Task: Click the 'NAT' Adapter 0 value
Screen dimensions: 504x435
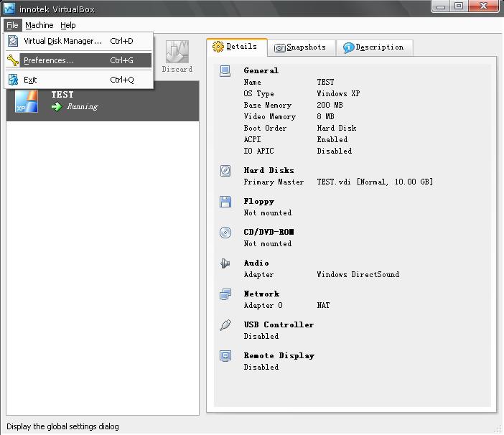Action: pyautogui.click(x=323, y=305)
